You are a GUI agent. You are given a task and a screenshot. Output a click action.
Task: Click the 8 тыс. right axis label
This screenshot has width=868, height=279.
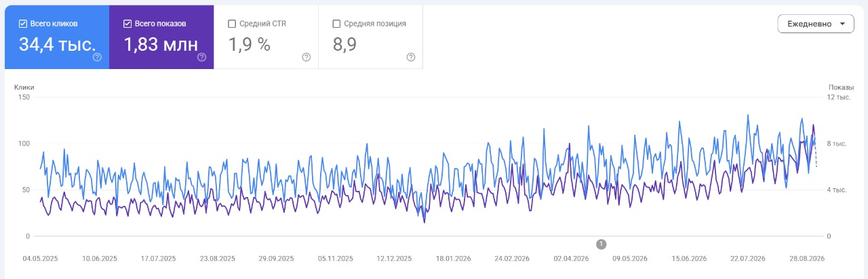coord(836,144)
